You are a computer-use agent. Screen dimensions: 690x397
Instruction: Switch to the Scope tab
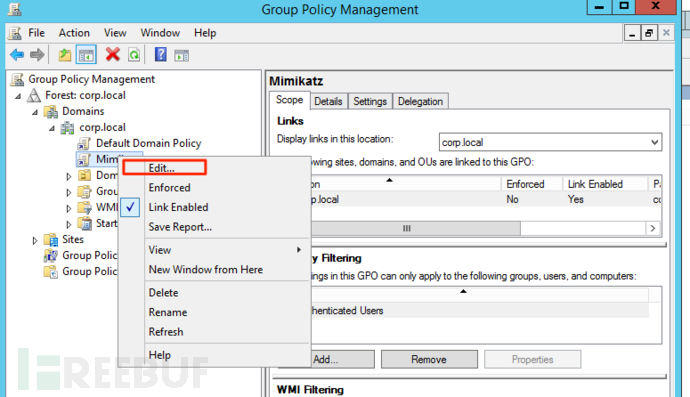[x=290, y=100]
